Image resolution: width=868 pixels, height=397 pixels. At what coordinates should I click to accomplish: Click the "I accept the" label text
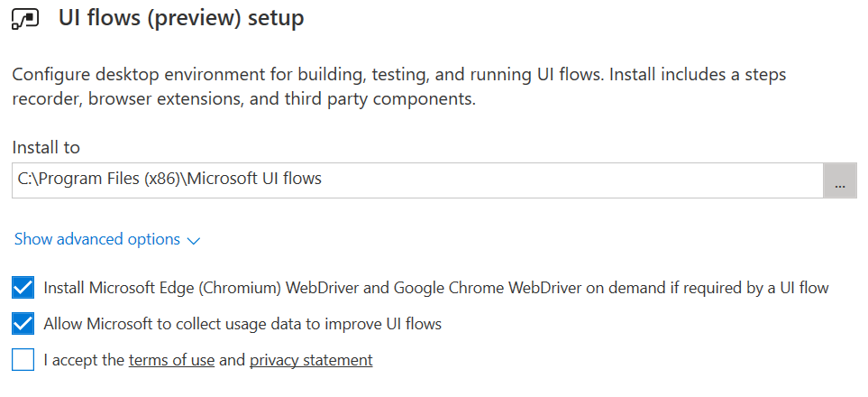tap(84, 360)
